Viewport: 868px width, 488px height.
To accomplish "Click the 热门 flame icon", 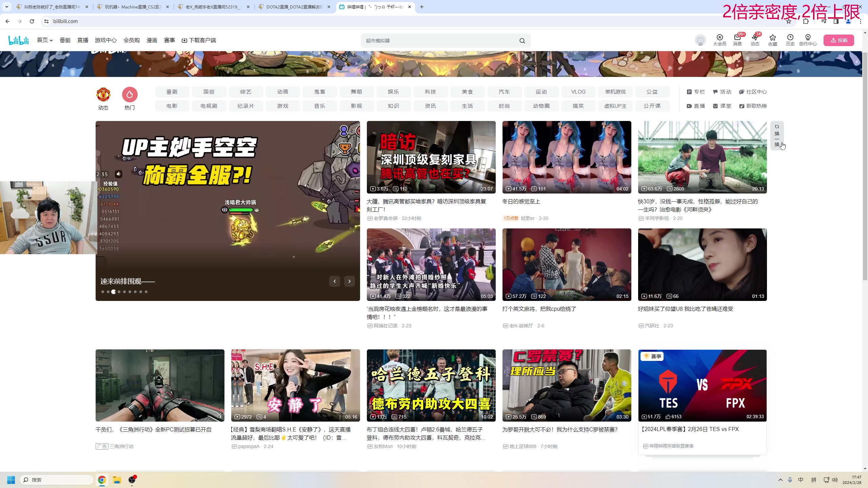I will [x=130, y=95].
